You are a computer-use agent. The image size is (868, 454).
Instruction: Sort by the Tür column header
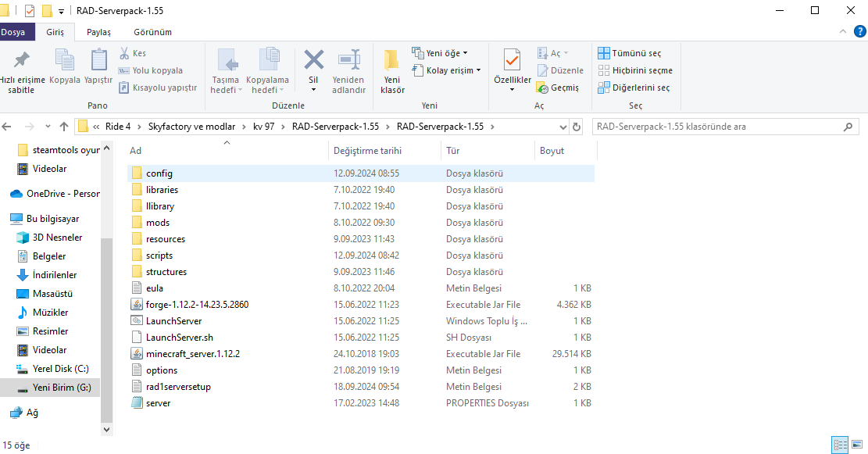click(453, 151)
